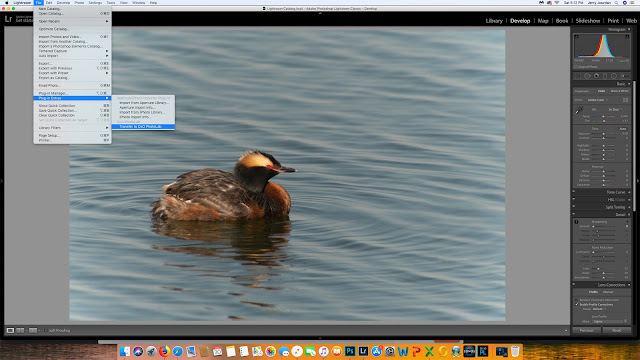Click the Loupe view icon in toolbar
Image resolution: width=640 pixels, height=360 pixels.
point(10,330)
